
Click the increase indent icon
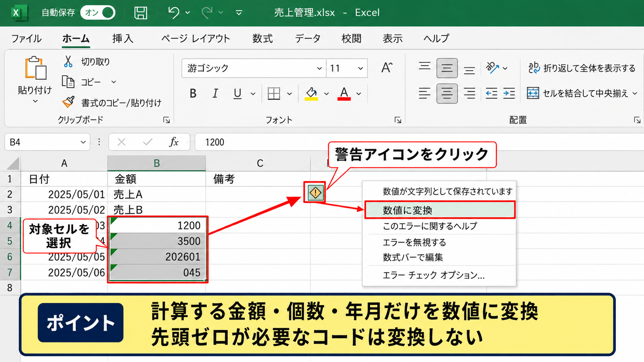click(509, 93)
